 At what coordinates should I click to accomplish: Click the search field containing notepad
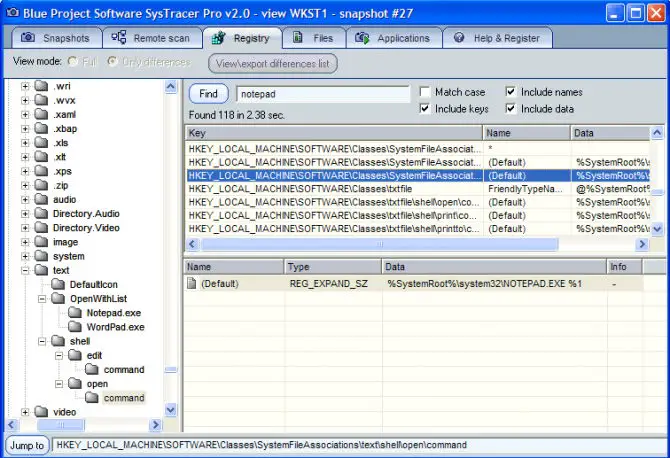[x=323, y=94]
